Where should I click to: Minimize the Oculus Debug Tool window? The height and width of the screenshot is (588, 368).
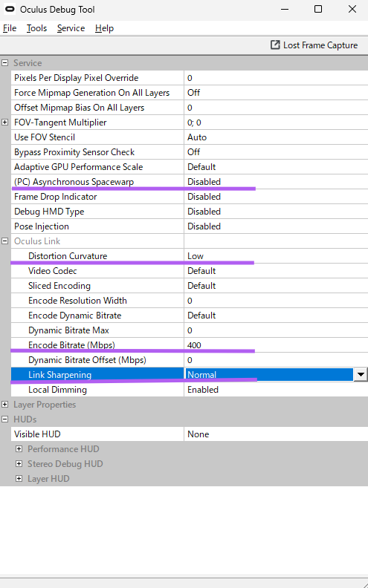point(285,9)
